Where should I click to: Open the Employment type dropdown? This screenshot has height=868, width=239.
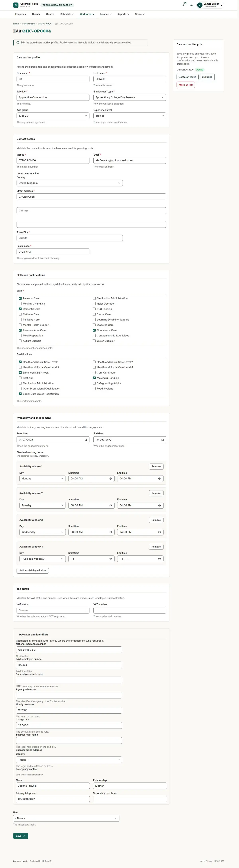coord(130,97)
